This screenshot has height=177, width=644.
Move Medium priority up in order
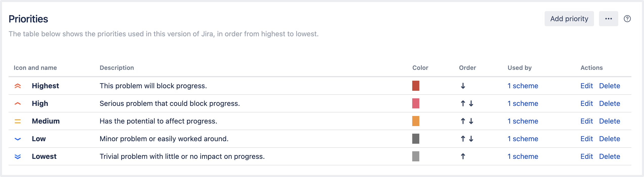pos(463,121)
